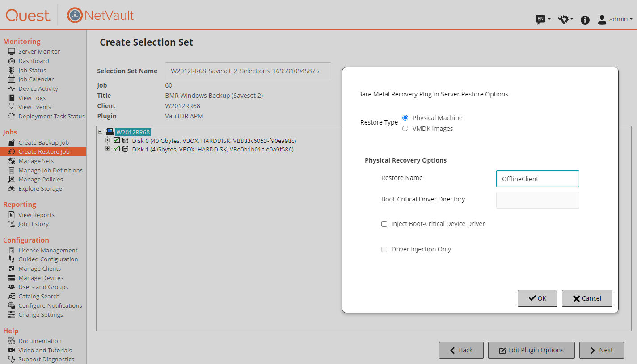Open Create Backup Job in sidebar
The width and height of the screenshot is (637, 364).
point(43,142)
